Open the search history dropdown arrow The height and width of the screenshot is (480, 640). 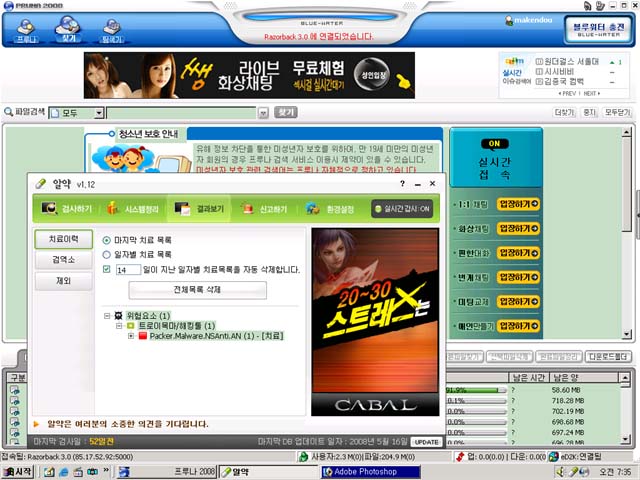(x=263, y=113)
